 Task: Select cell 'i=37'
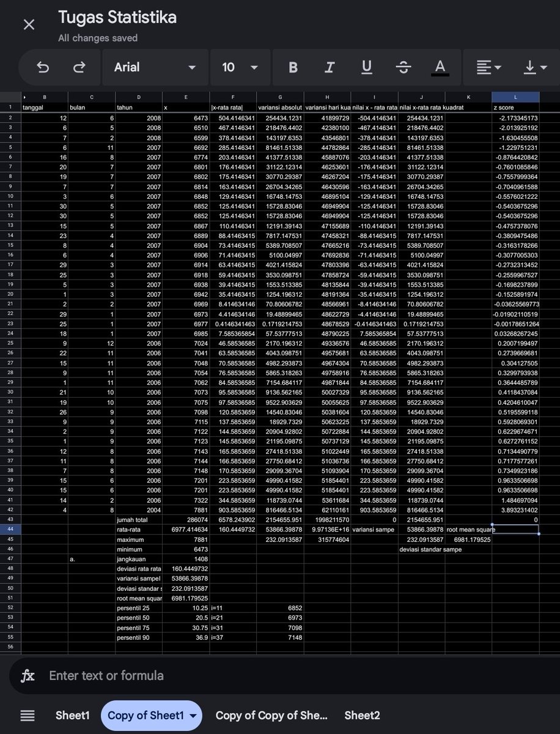(x=233, y=637)
